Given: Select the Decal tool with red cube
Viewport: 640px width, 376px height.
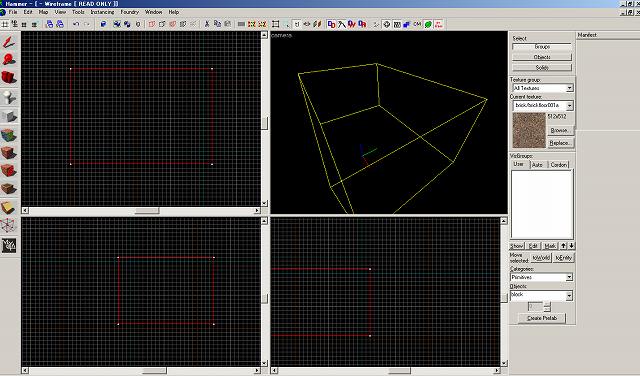Looking at the screenshot, I should 9,170.
